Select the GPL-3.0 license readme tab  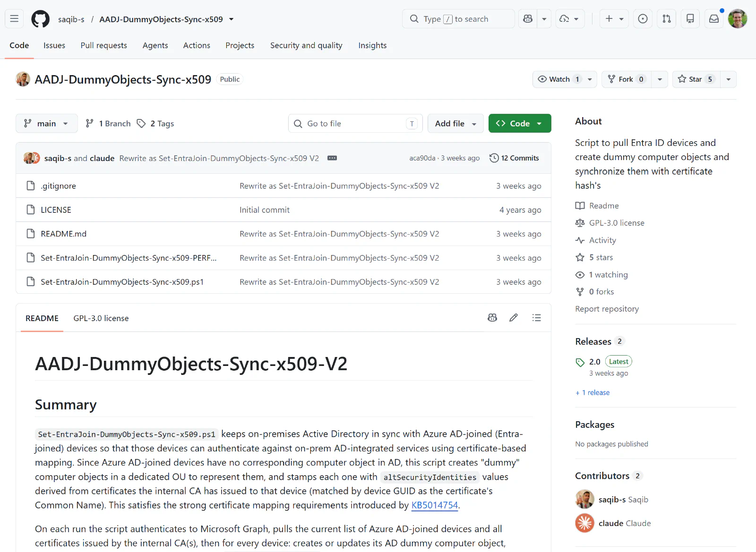(x=101, y=318)
